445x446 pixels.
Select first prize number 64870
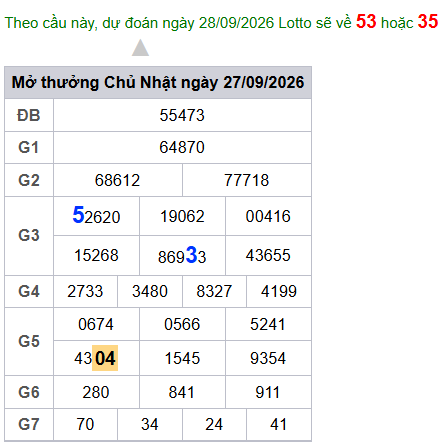click(x=182, y=147)
